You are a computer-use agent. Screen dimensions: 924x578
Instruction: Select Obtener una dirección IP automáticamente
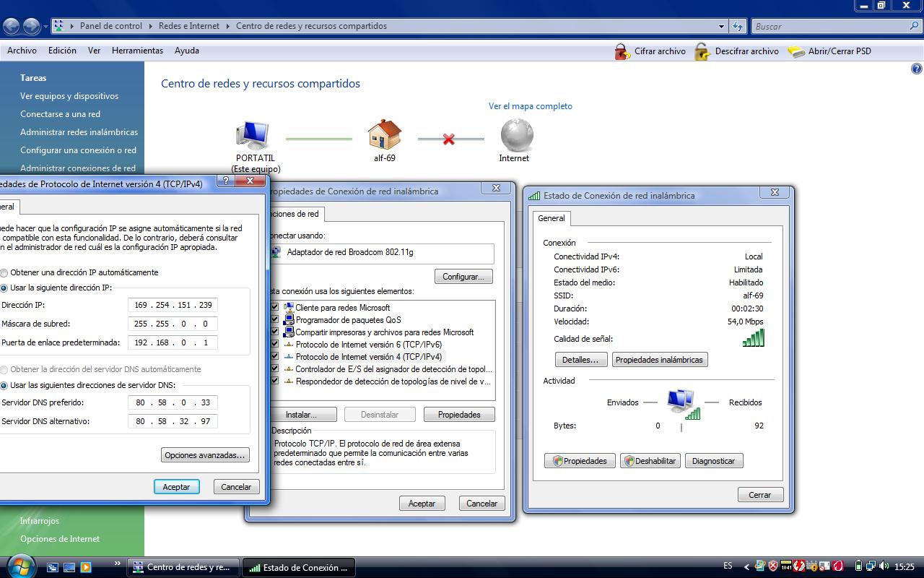4,273
